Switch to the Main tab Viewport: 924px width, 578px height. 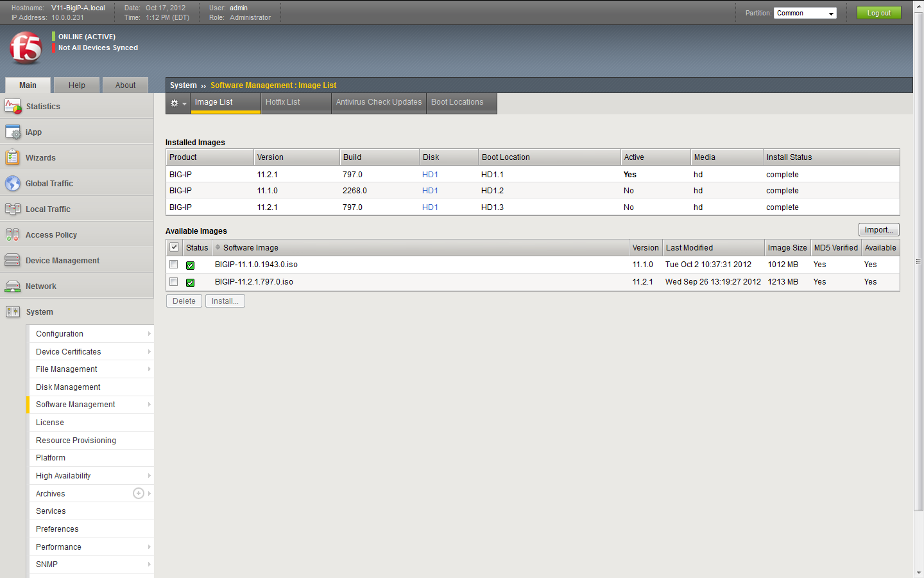click(x=28, y=85)
